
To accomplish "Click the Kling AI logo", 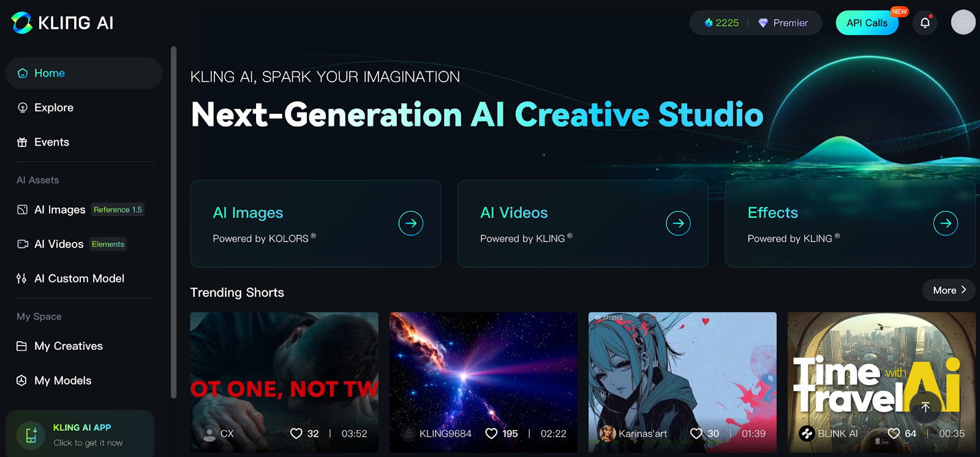I will (x=62, y=23).
